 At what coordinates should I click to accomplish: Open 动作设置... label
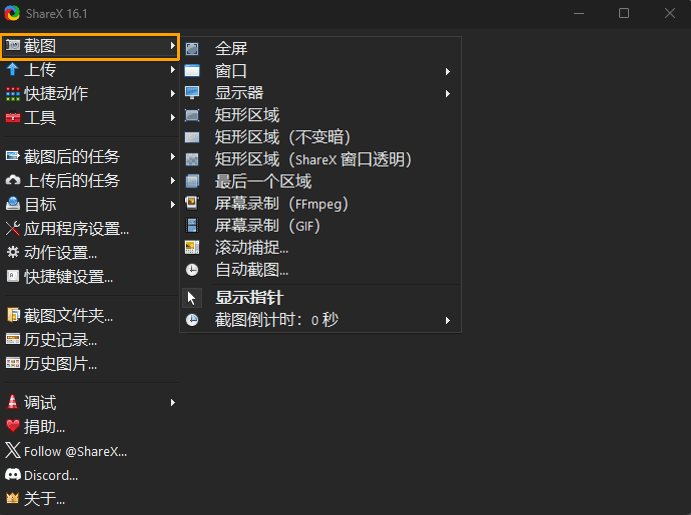(x=60, y=252)
